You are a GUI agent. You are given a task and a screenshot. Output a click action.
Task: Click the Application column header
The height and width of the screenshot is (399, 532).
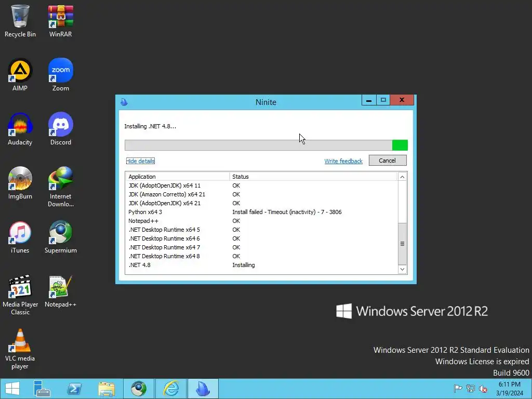tap(178, 177)
